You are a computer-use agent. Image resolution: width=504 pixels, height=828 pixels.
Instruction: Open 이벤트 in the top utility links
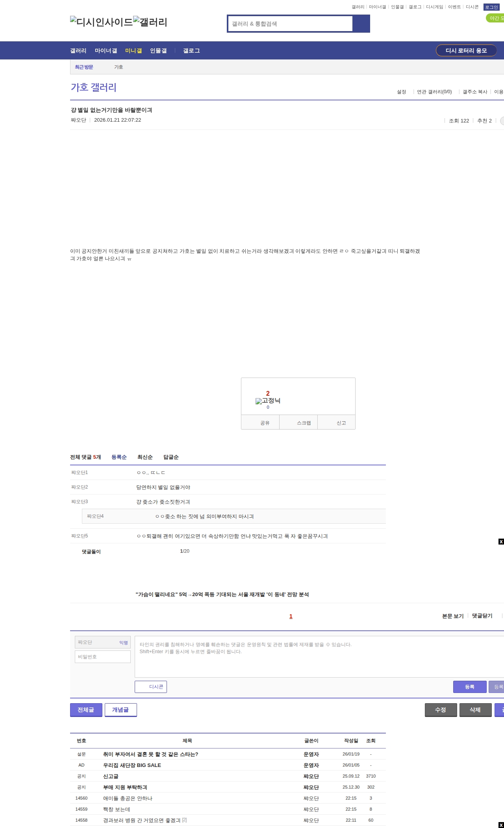coord(454,7)
